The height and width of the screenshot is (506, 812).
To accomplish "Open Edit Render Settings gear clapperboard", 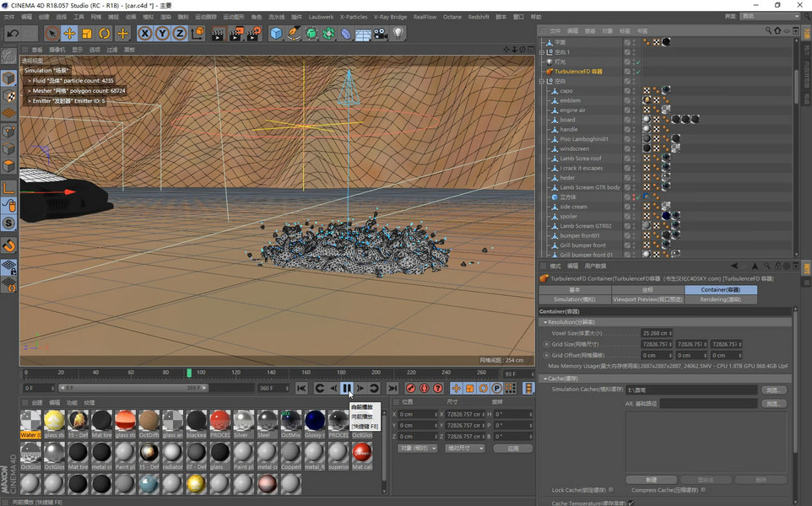I will 253,34.
